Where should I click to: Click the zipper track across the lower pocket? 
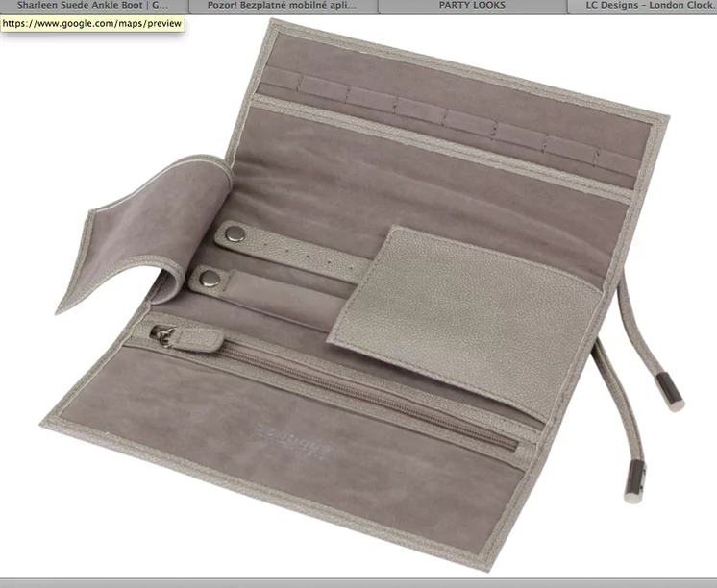click(x=370, y=394)
